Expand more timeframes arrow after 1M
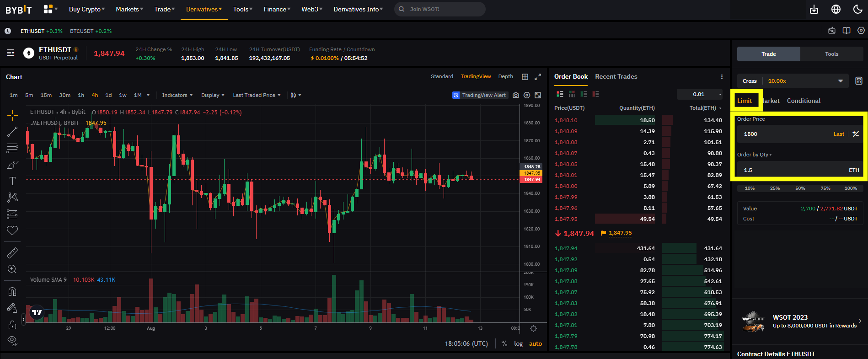The image size is (868, 359). (x=148, y=95)
